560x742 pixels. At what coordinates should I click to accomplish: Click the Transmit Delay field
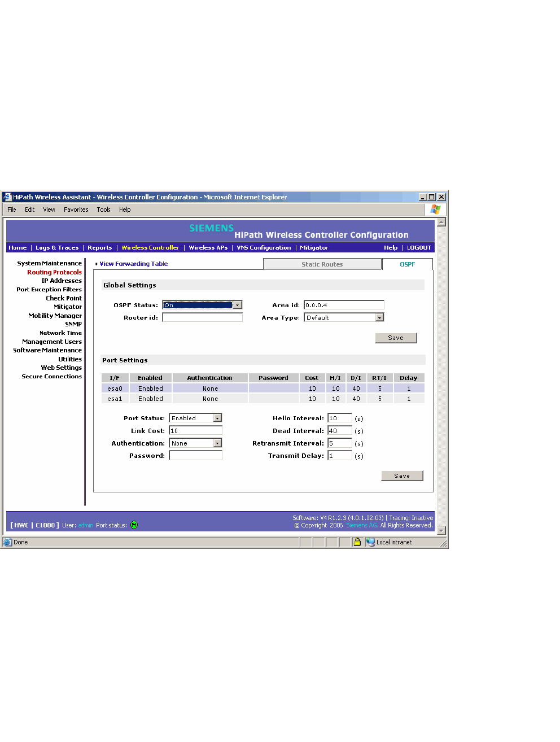click(340, 456)
